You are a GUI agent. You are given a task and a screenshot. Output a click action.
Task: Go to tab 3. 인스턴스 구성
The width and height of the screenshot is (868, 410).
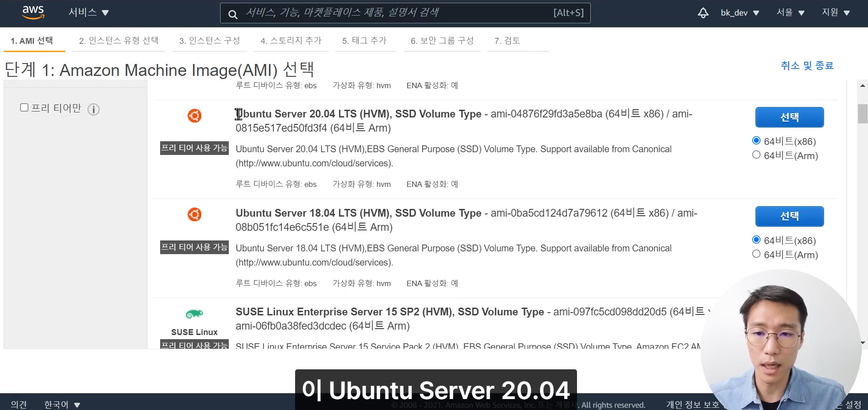point(210,41)
